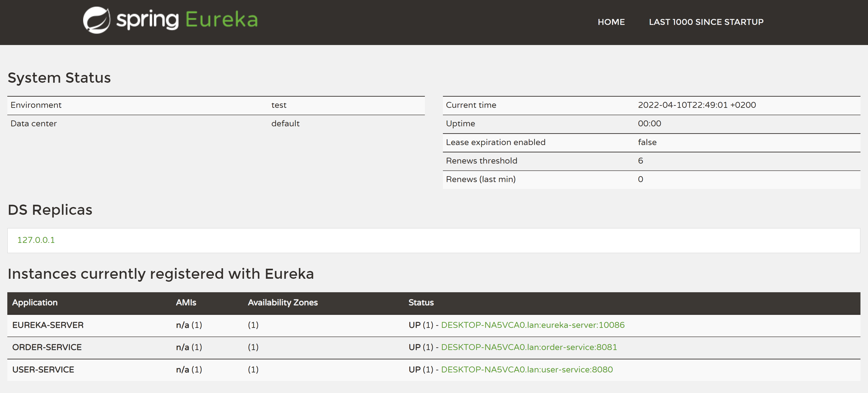Select the ORDER-SERVICE application name
The height and width of the screenshot is (393, 868).
(47, 347)
